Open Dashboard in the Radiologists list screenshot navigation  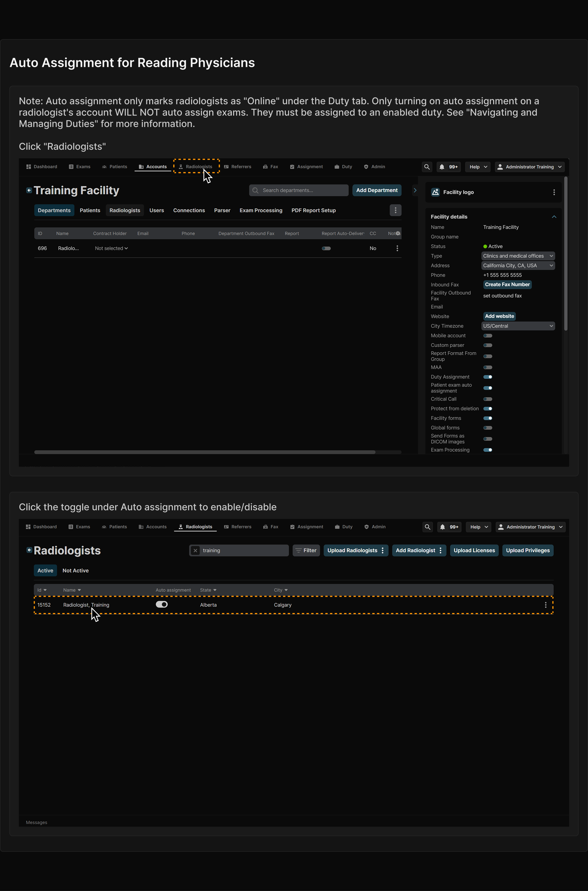click(41, 527)
